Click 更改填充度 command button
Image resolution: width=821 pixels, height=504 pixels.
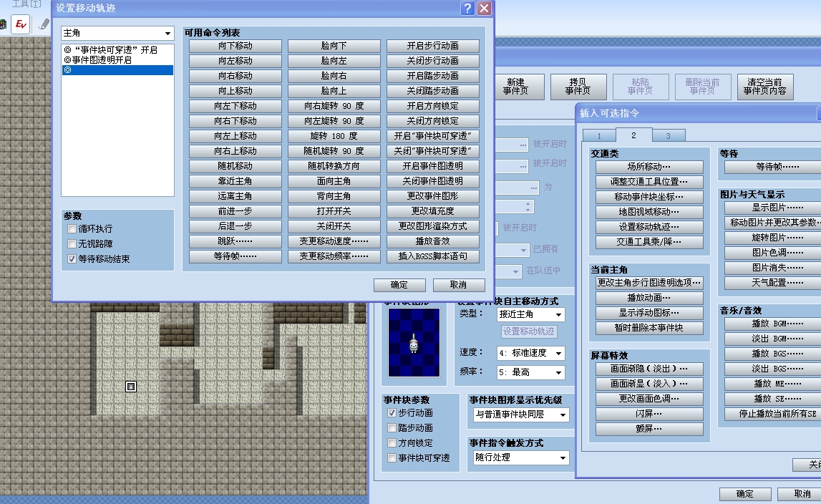click(x=432, y=211)
